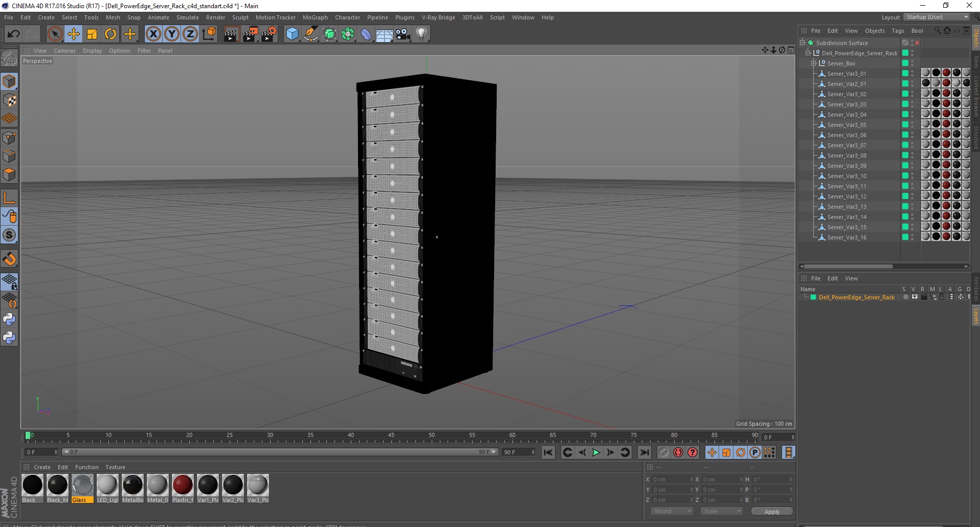The image size is (980, 527).
Task: Select the Move tool
Action: tap(74, 34)
